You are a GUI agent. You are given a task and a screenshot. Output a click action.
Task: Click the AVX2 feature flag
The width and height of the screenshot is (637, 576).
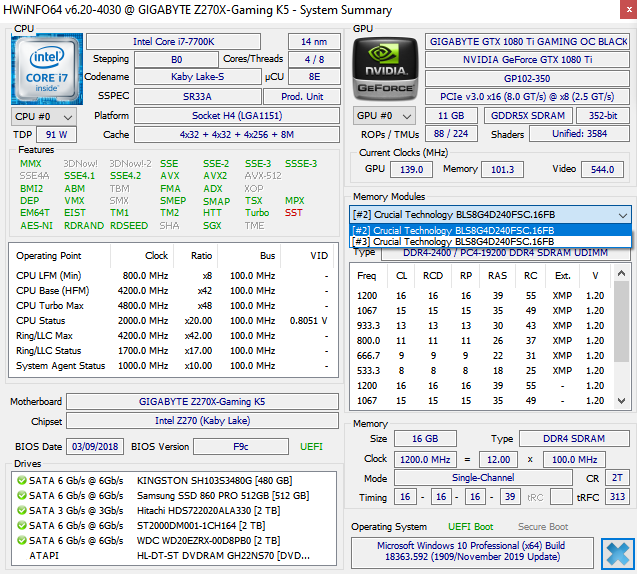coord(215,176)
